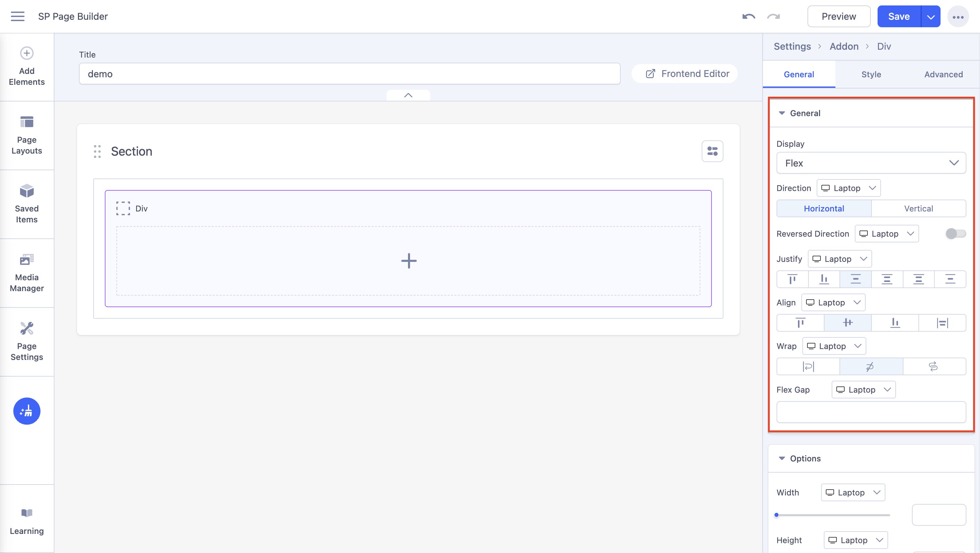This screenshot has height=553, width=980.
Task: Collapse the Options section
Action: [x=782, y=459]
